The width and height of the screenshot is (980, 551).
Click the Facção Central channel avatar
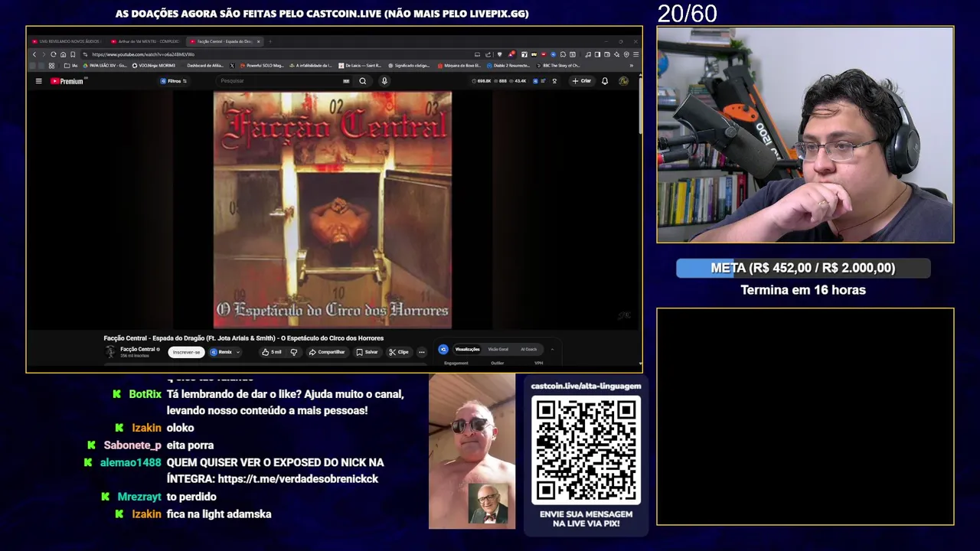tap(110, 352)
